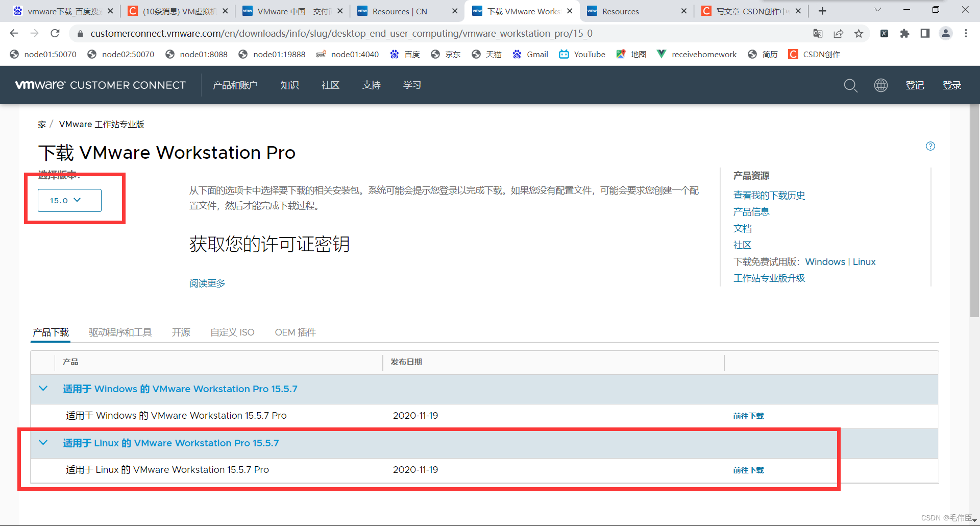Click the Windows free trial link
Viewport: 980px width, 526px height.
pos(825,261)
